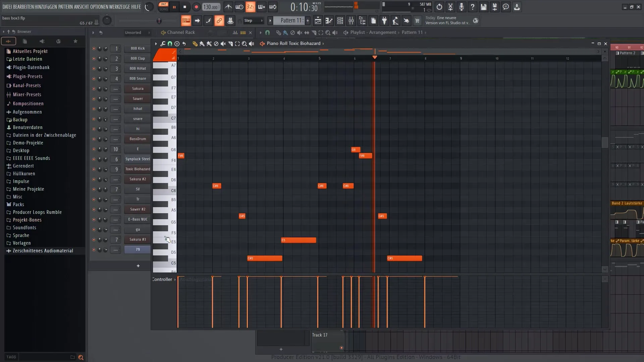Click the stop playback button

click(184, 7)
